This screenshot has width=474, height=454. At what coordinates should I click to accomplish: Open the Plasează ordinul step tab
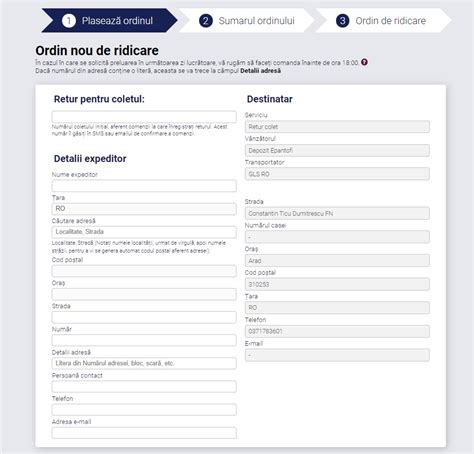click(x=109, y=21)
